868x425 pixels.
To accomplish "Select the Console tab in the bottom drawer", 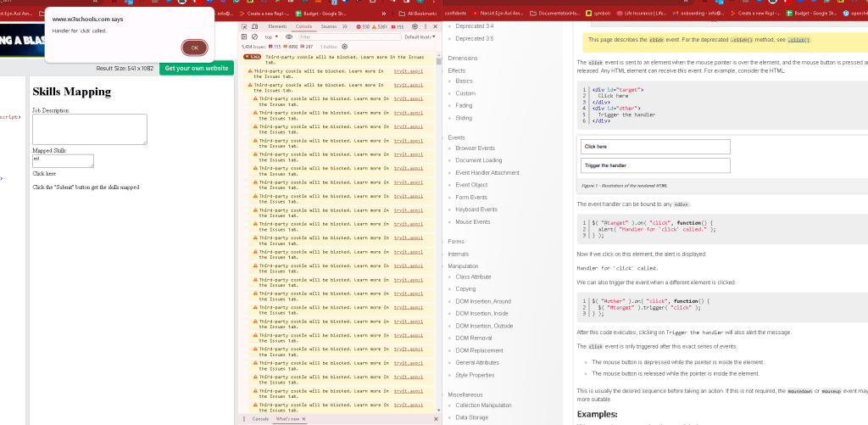I will pos(260,419).
